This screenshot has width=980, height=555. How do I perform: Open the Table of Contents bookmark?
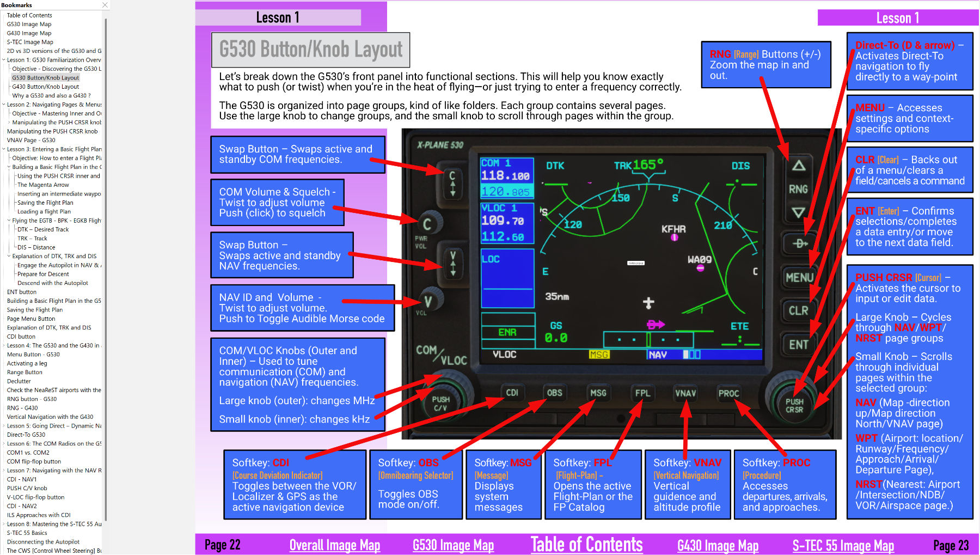29,15
